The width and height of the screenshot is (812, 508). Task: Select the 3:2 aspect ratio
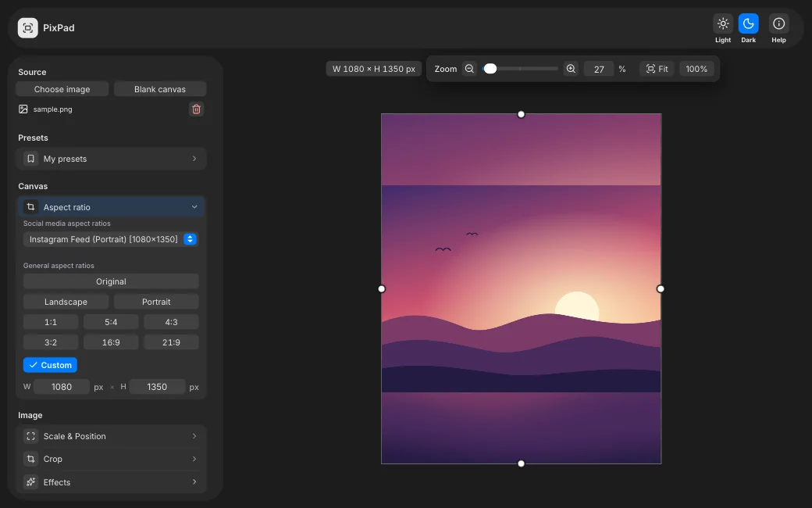tap(51, 342)
